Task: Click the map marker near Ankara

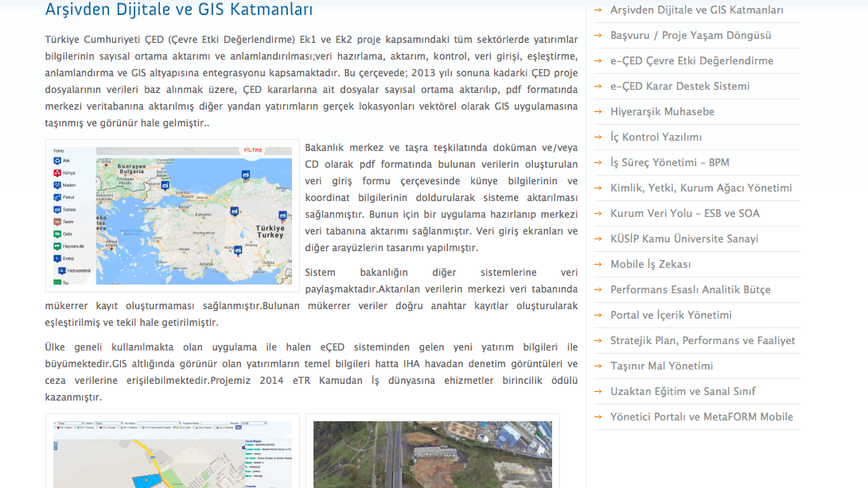Action: point(235,211)
